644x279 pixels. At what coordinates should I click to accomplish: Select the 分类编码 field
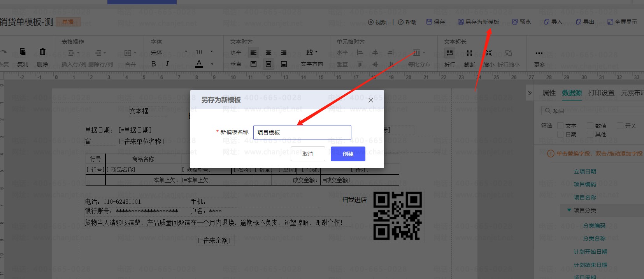594,226
